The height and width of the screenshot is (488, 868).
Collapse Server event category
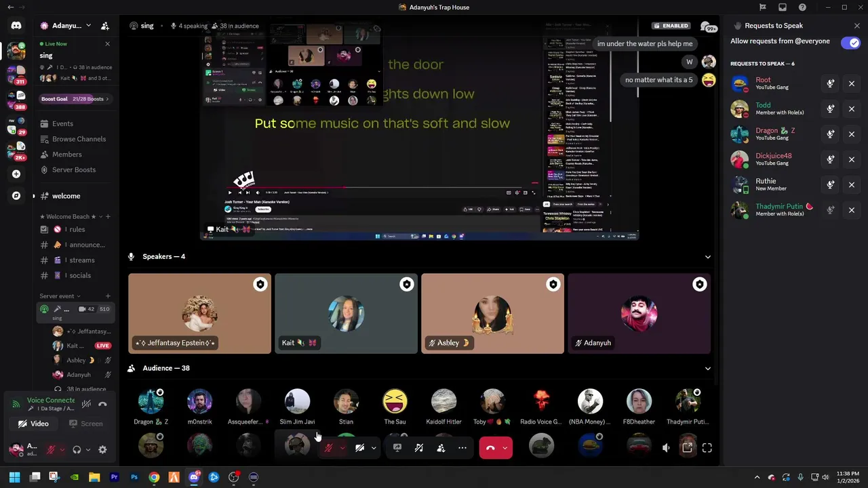pos(60,296)
